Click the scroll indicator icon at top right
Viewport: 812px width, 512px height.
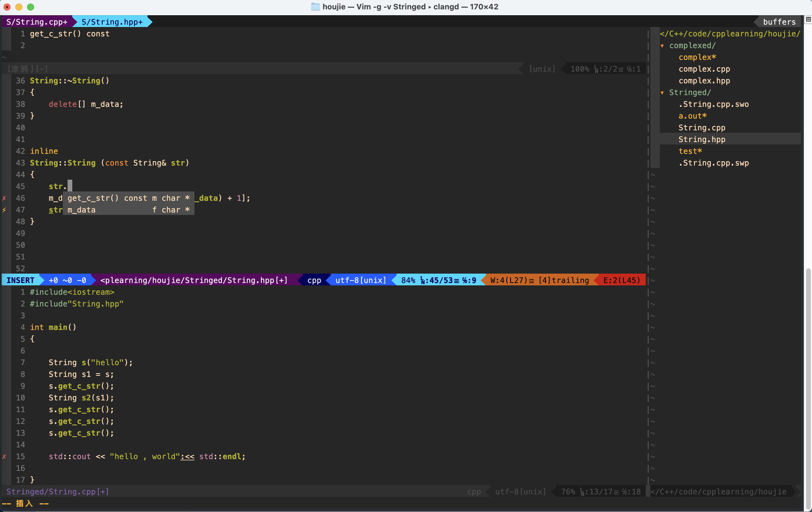click(x=808, y=20)
